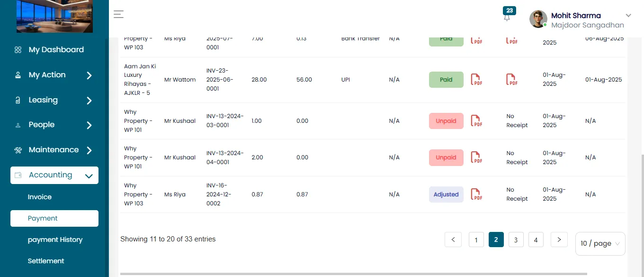Open the user account dropdown chevron

click(x=629, y=15)
